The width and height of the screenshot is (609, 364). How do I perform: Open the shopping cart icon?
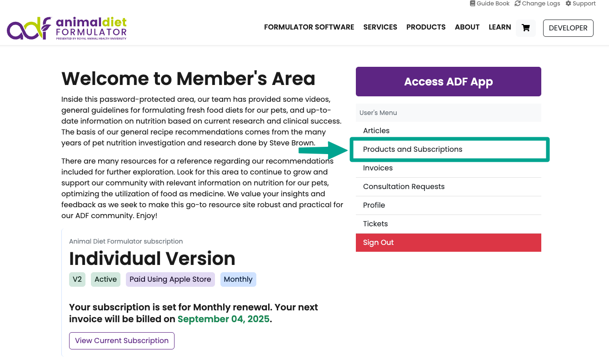pos(526,28)
